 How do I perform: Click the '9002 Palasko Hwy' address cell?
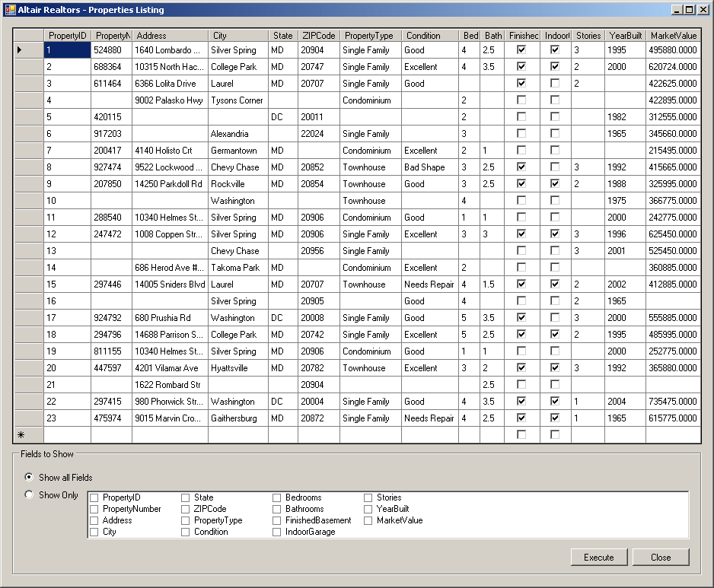tap(170, 100)
